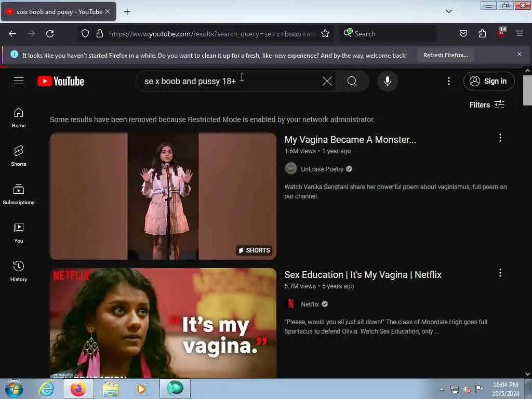This screenshot has height=399, width=532.
Task: Run search with the magnifier button
Action: (352, 81)
